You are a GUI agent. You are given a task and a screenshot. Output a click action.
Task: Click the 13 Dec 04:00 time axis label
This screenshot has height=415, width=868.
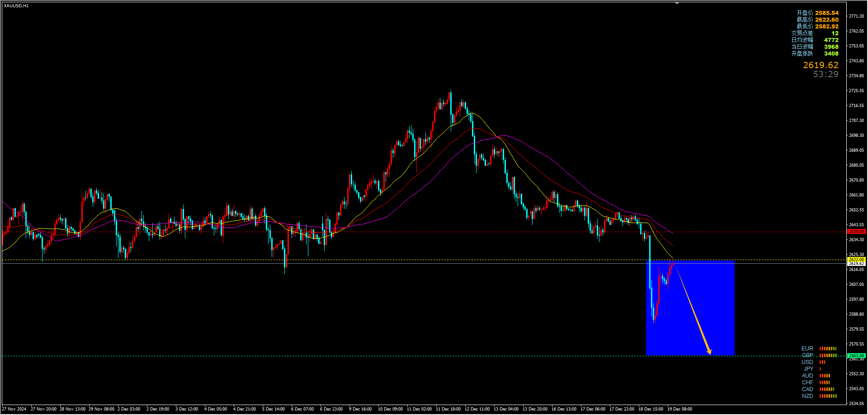[x=506, y=409]
